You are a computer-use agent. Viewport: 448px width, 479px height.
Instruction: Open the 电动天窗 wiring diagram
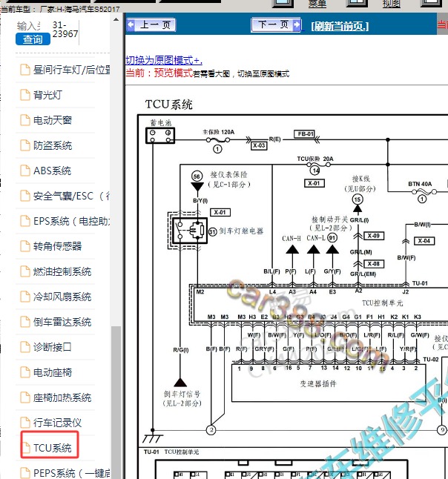[53, 120]
